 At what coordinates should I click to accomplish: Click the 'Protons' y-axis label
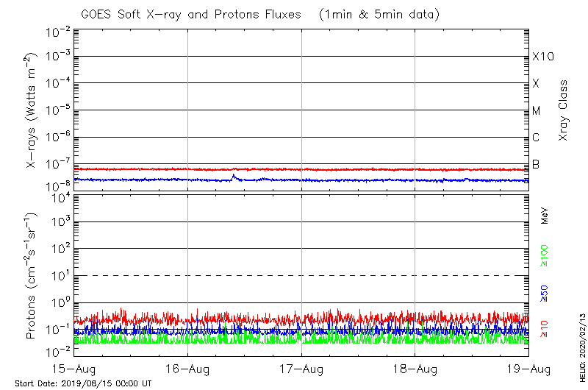click(32, 276)
